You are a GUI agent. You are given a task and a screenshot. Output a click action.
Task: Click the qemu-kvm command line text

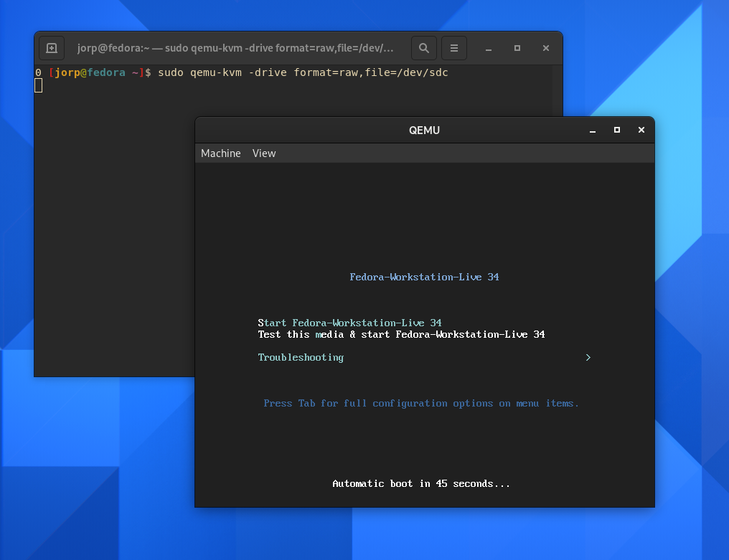(x=302, y=72)
